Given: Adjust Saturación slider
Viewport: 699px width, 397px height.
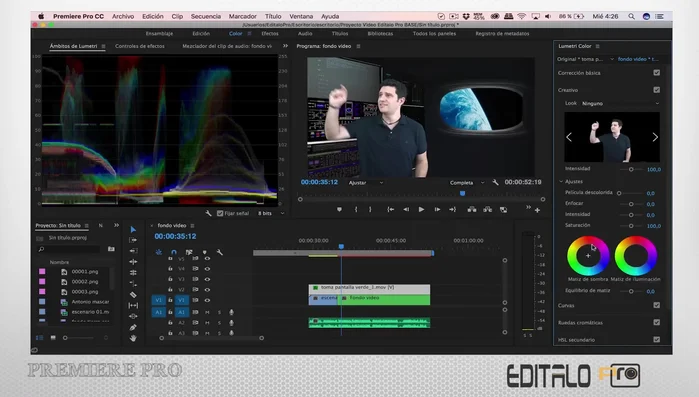Looking at the screenshot, I should tap(631, 226).
